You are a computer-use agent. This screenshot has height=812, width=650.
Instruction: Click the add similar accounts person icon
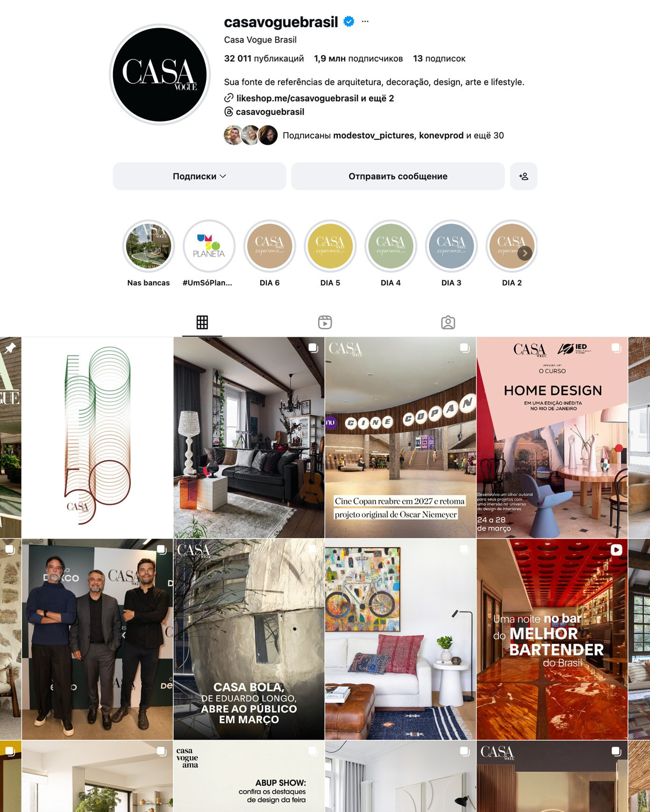click(x=523, y=176)
